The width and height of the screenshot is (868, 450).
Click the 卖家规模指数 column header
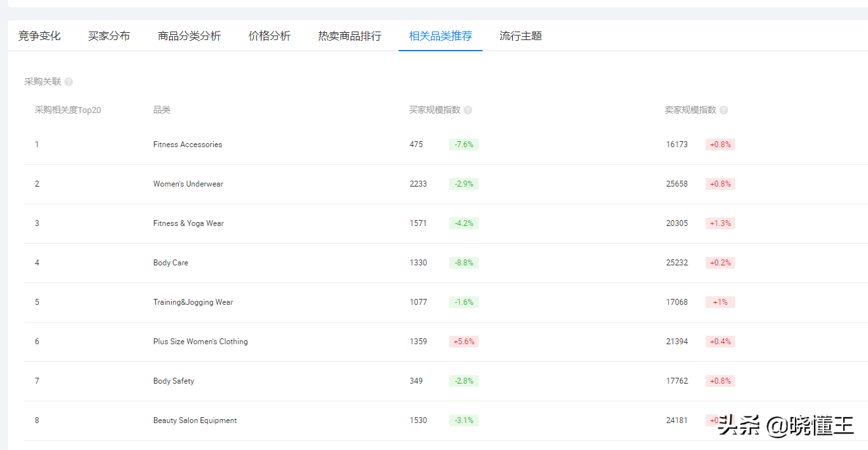click(x=690, y=110)
